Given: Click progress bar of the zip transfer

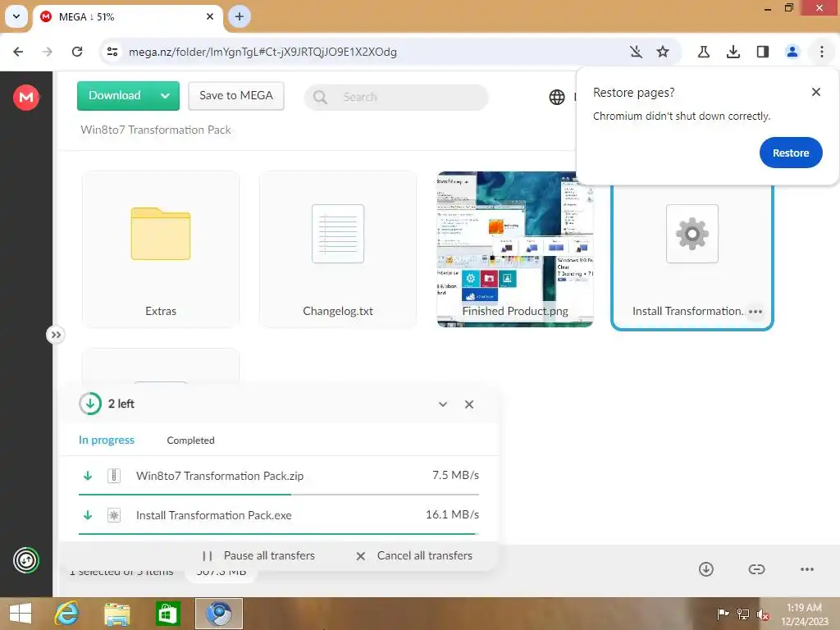Looking at the screenshot, I should (x=279, y=495).
